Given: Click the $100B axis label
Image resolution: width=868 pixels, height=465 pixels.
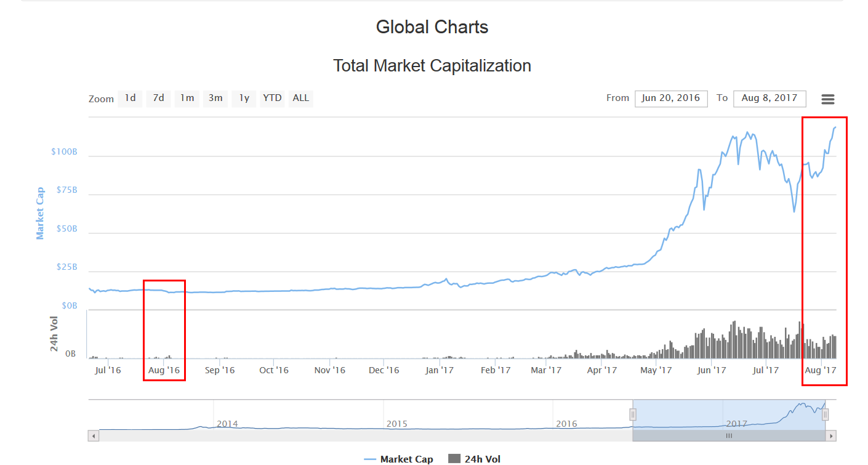Looking at the screenshot, I should [64, 152].
